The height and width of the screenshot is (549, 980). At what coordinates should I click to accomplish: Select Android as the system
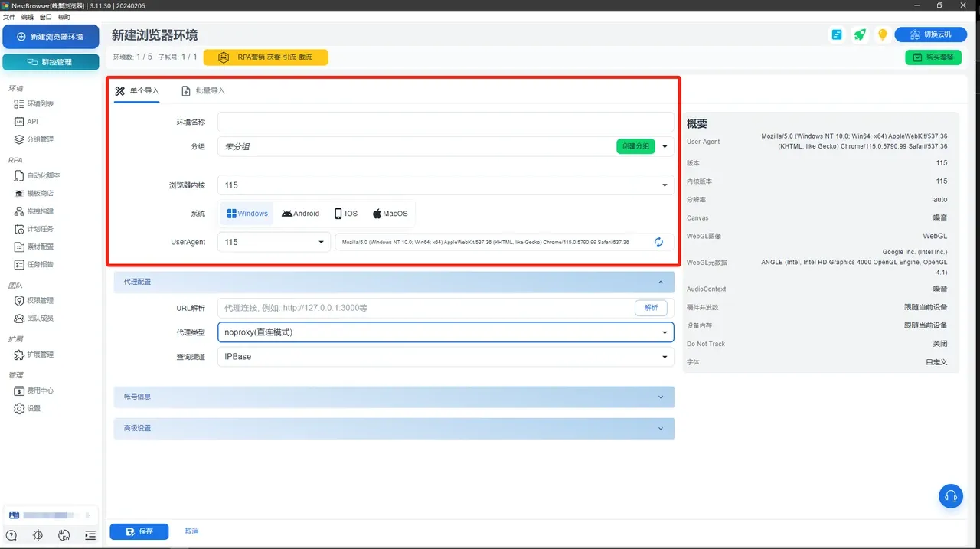pyautogui.click(x=300, y=214)
